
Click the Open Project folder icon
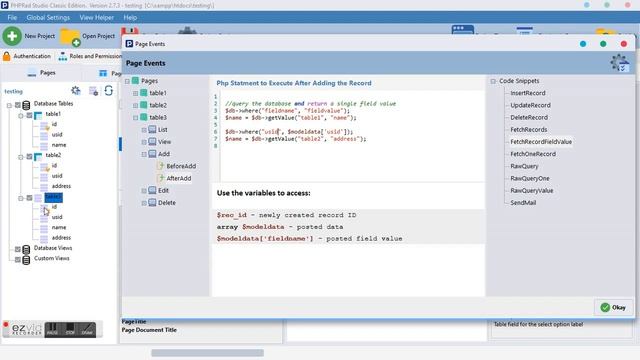(70, 37)
